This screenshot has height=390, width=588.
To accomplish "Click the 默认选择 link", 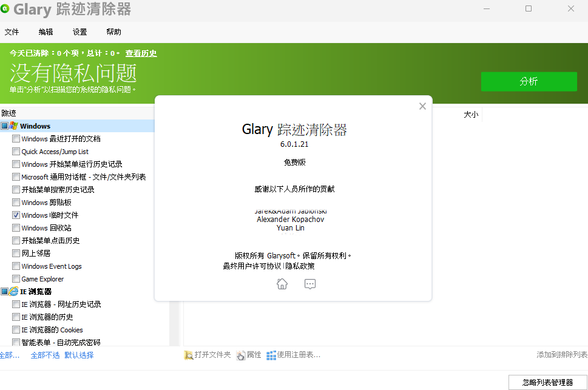I will [79, 355].
